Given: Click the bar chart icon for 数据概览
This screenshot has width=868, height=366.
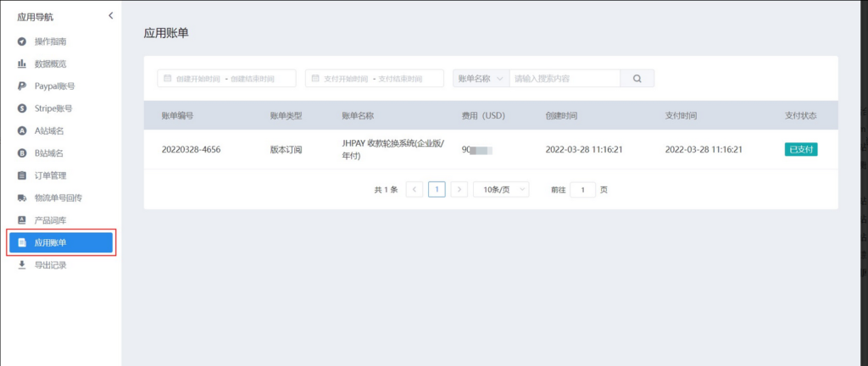Looking at the screenshot, I should (22, 64).
